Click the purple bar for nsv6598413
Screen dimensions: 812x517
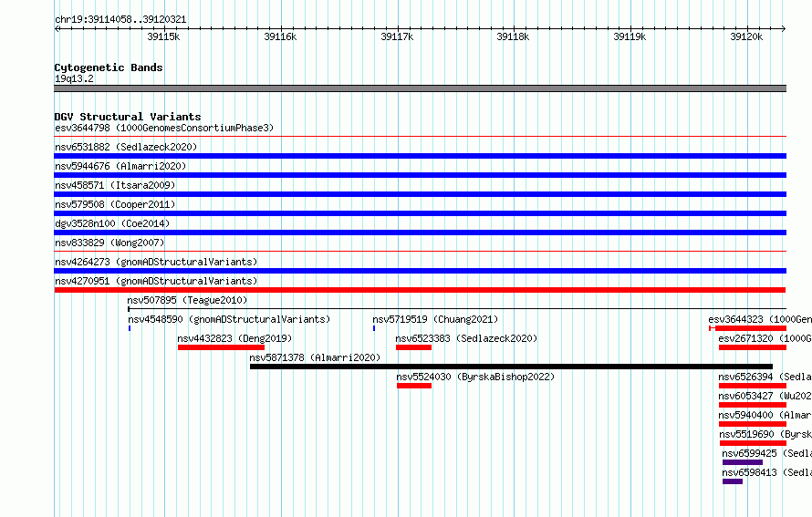733,481
